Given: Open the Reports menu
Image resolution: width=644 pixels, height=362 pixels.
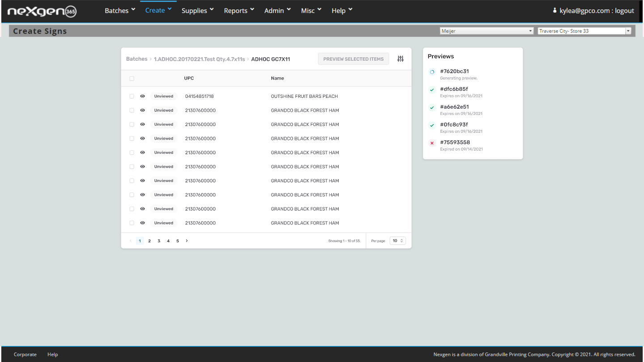Looking at the screenshot, I should [239, 10].
